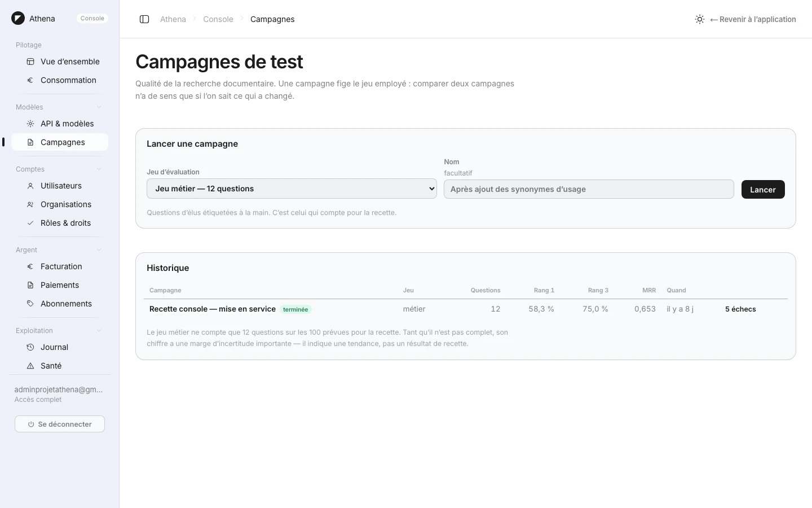Click the Vue d'ensemble dashboard icon
Image resolution: width=812 pixels, height=508 pixels.
[x=30, y=62]
